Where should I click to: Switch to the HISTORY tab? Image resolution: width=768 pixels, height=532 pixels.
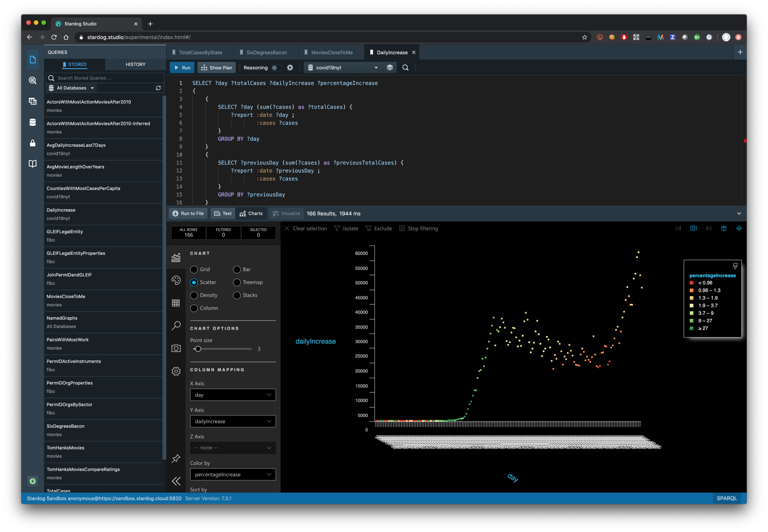point(135,64)
